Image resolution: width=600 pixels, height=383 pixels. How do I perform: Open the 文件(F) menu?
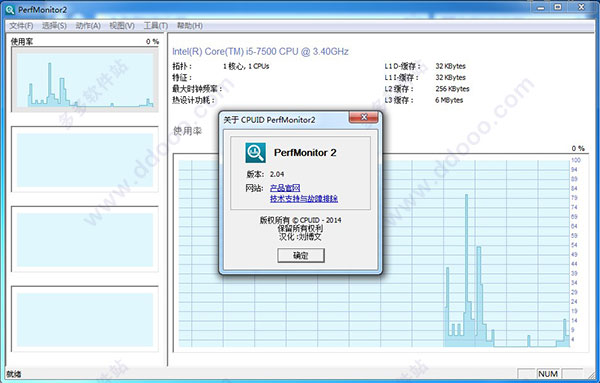(x=21, y=26)
